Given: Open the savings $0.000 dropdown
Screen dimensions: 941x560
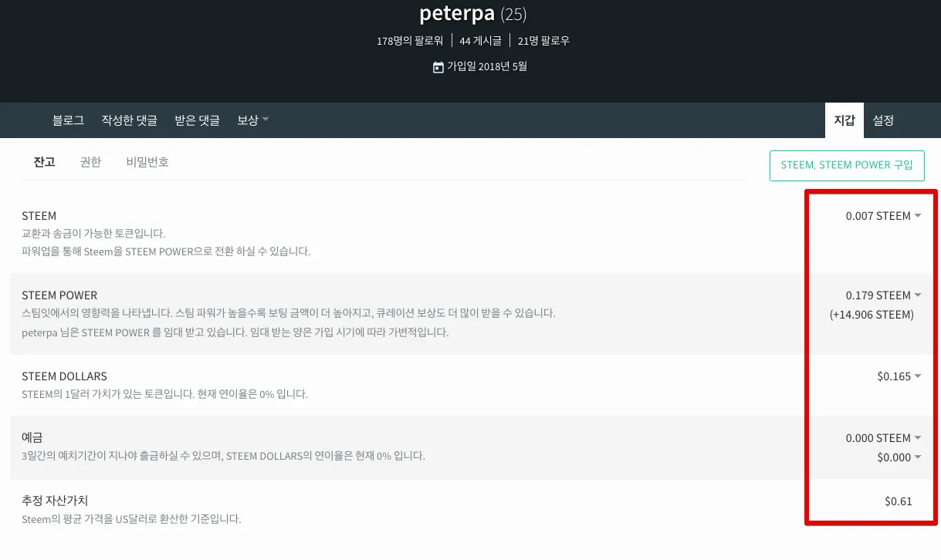Looking at the screenshot, I should point(899,457).
